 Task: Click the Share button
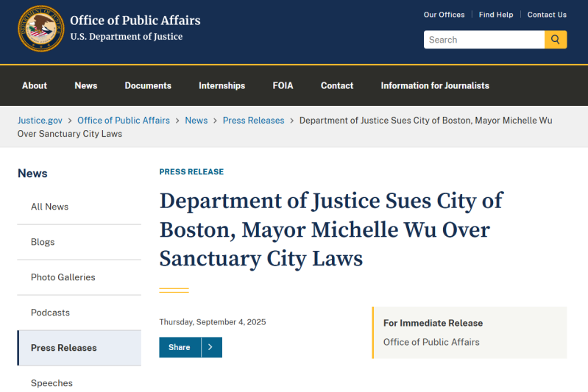point(180,347)
